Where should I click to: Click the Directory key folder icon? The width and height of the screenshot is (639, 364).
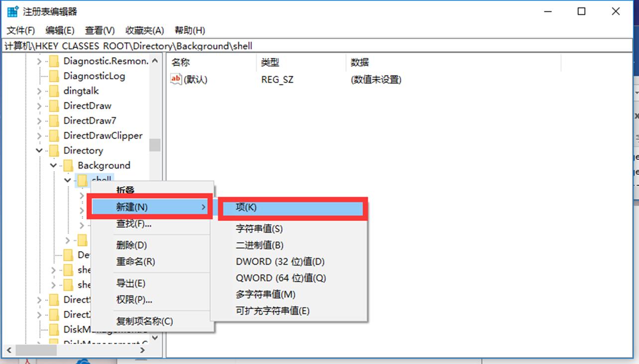coord(55,150)
